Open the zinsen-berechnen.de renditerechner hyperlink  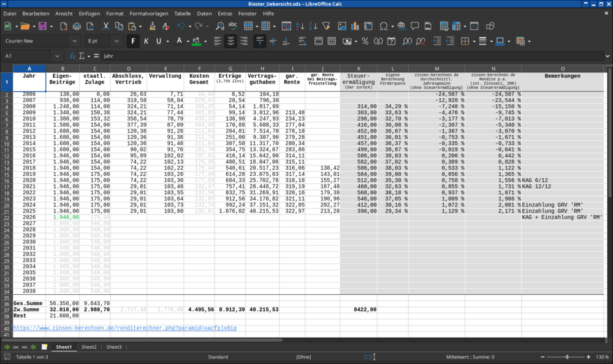point(124,328)
